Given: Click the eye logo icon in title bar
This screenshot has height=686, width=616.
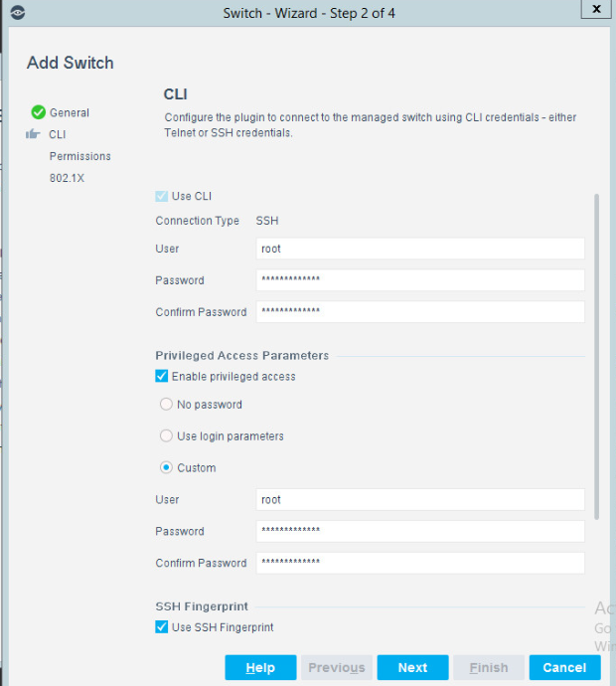Looking at the screenshot, I should pos(18,13).
